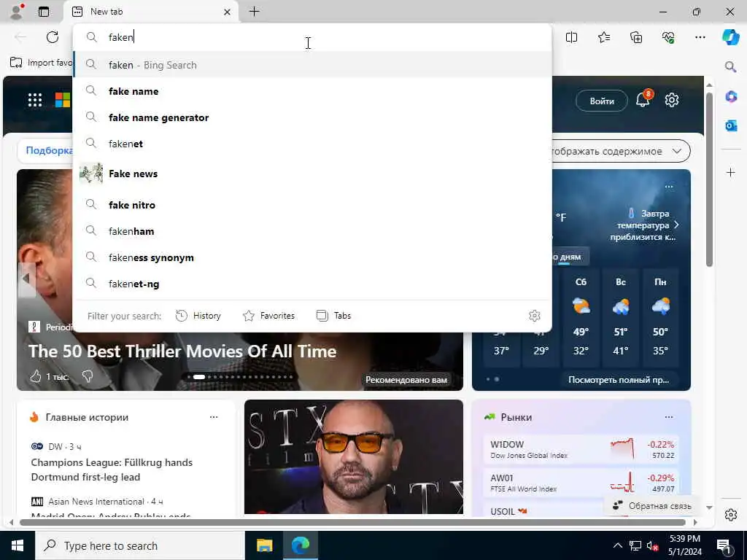Viewport: 747px width, 560px height.
Task: Select the highlighted carousel pagination dot
Action: coord(199,377)
